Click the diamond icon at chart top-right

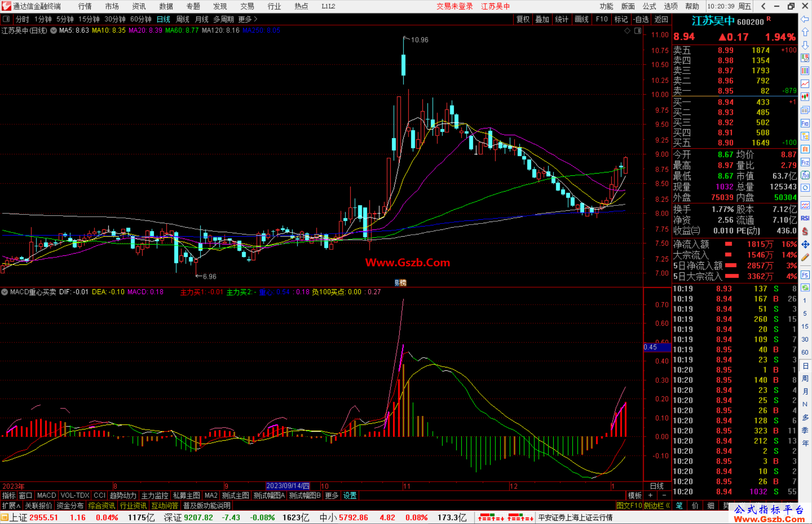[x=627, y=31]
